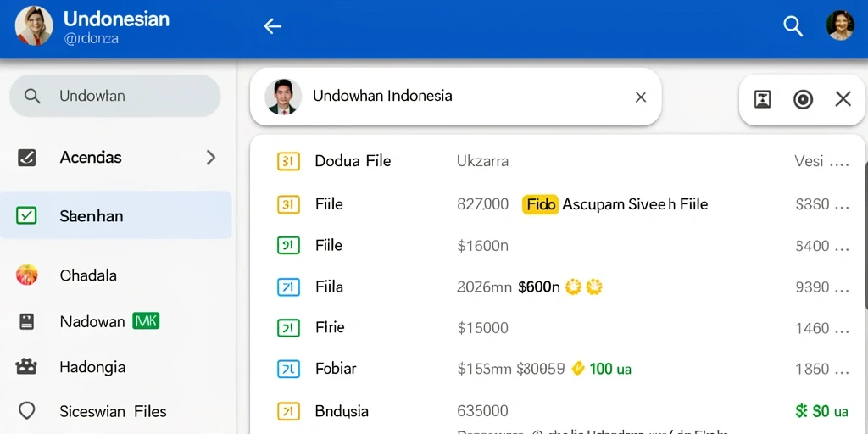The height and width of the screenshot is (434, 868).
Task: Click the back arrow in header
Action: tap(272, 26)
